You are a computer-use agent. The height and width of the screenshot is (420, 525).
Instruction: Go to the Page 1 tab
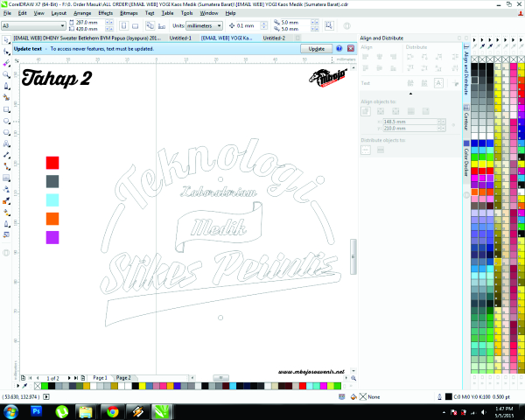[100, 378]
